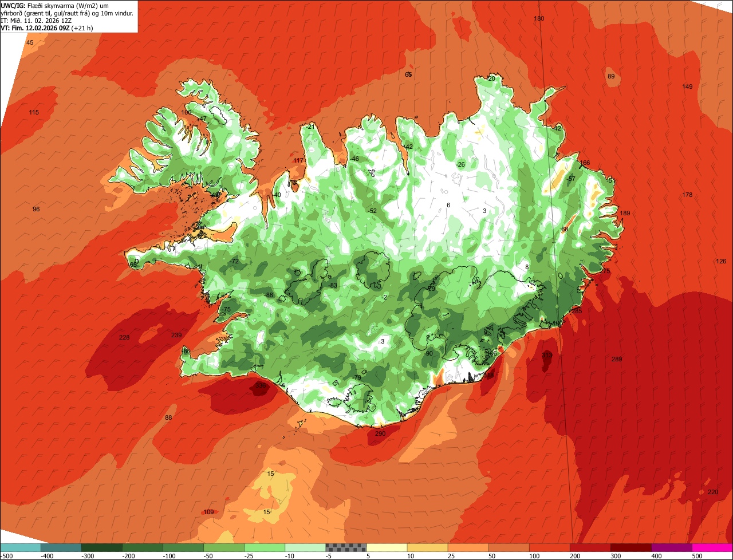Screen dimensions: 733x560
Task: Click the map value '-26' in northeast Iceland
Action: [x=460, y=164]
